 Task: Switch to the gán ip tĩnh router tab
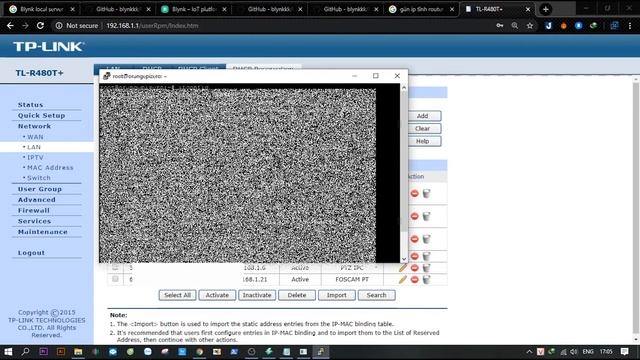click(421, 9)
